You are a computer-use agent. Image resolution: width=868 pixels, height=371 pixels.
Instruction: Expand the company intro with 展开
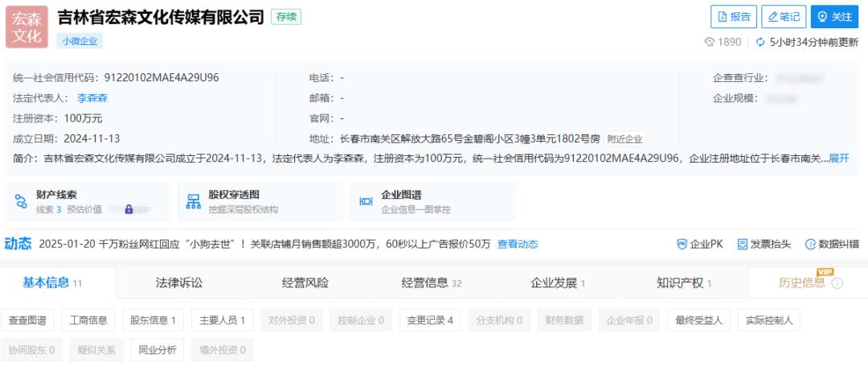(x=838, y=158)
